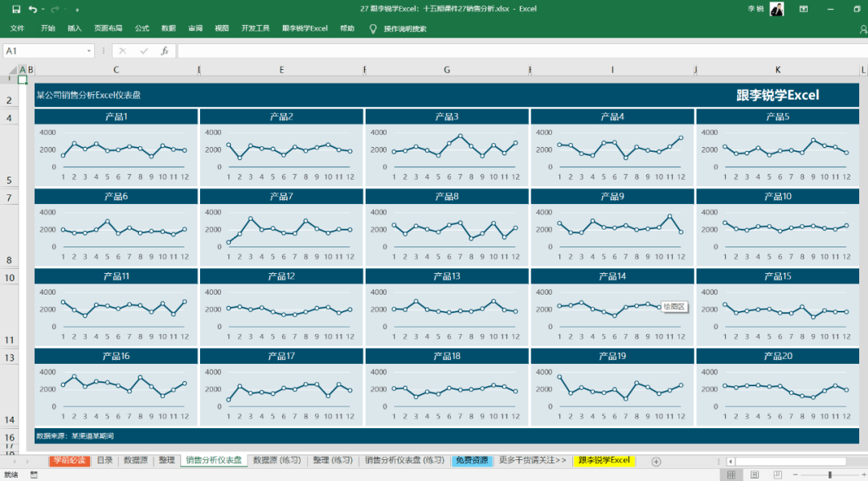
Task: Open the Ribbon Display Options icon
Action: [x=804, y=9]
